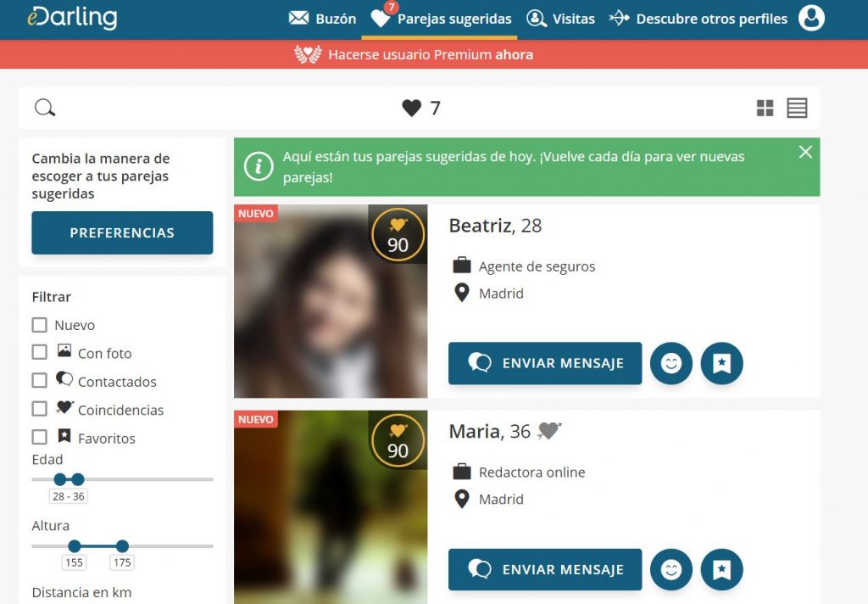Click the search magnifier icon

click(x=45, y=108)
